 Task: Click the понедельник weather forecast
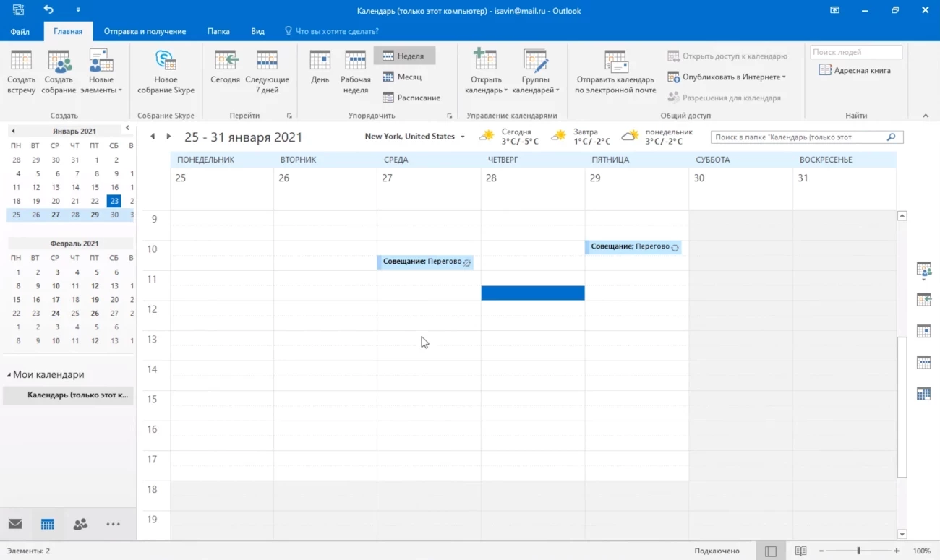(x=657, y=137)
